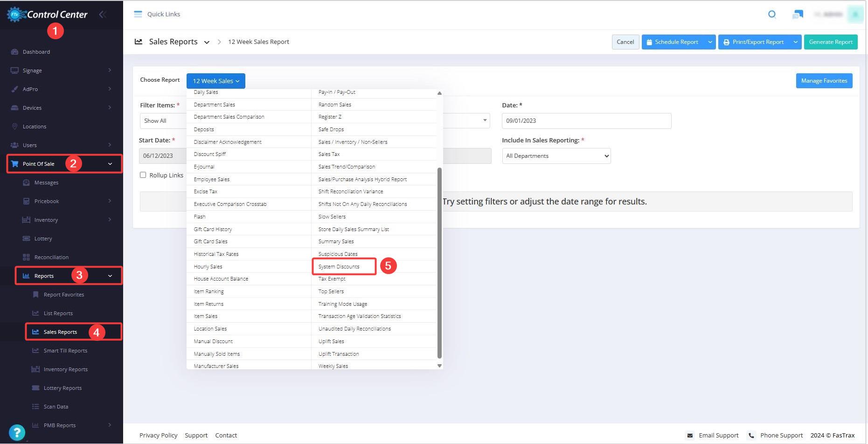Click the Manage Favorites button
868x444 pixels.
coord(824,81)
